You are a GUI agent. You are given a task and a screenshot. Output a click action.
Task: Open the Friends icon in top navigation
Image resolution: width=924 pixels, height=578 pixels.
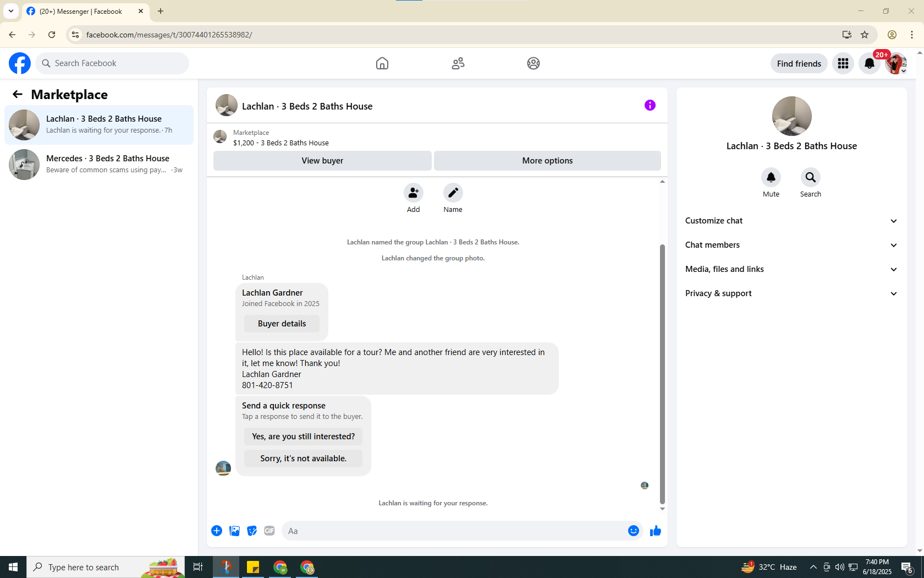pyautogui.click(x=458, y=63)
